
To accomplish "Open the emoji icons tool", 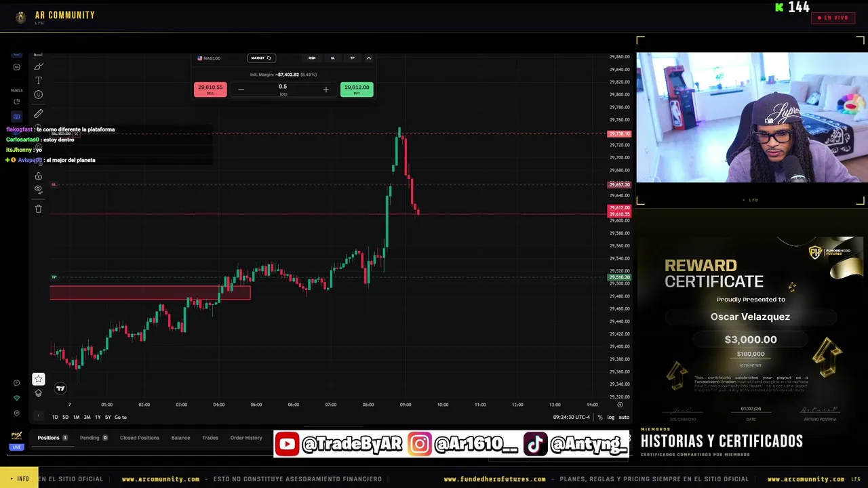I will pos(39,95).
